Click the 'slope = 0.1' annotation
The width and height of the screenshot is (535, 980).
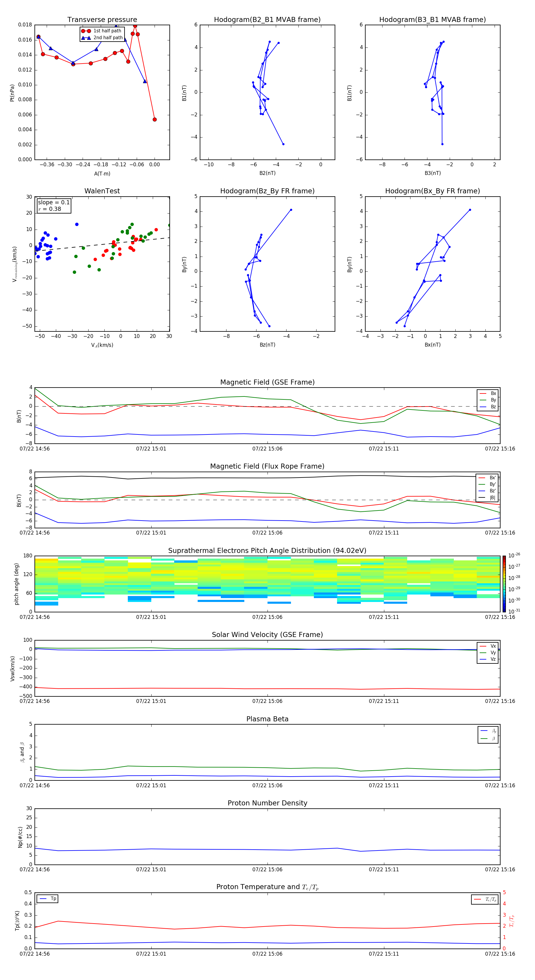click(x=54, y=203)
